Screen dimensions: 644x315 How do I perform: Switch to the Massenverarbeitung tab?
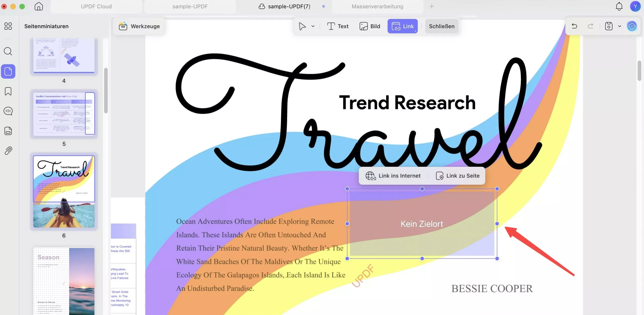(377, 7)
